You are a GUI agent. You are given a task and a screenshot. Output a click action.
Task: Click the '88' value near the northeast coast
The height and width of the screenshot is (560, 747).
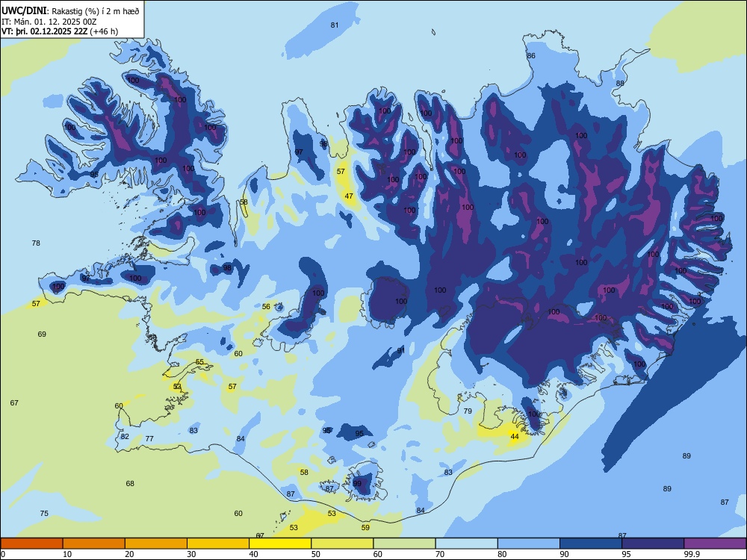pos(620,84)
